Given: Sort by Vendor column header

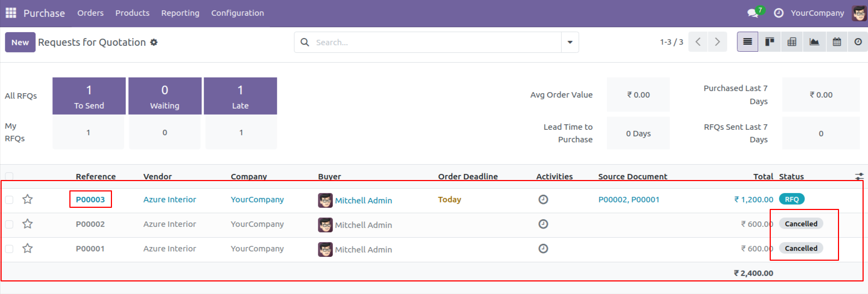Looking at the screenshot, I should click(157, 176).
